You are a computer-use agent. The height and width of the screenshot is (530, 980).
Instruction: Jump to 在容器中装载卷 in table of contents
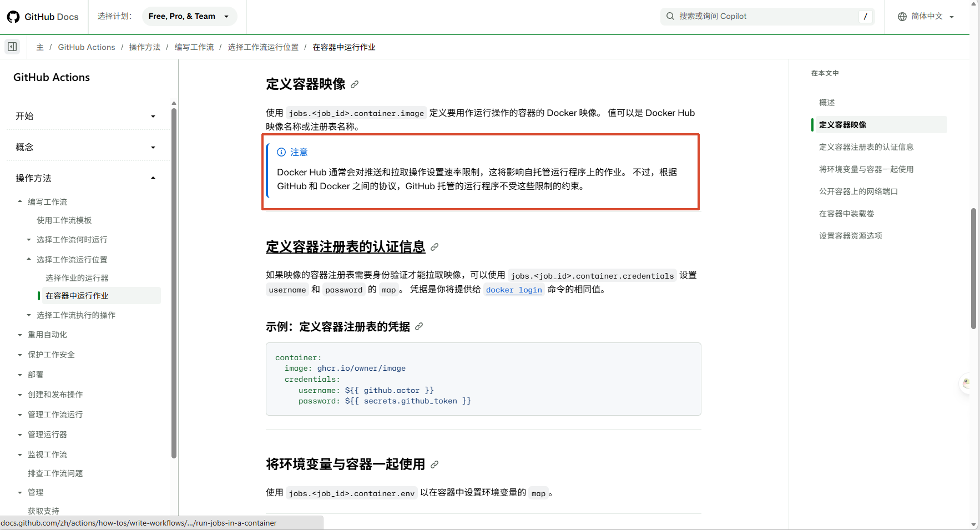point(847,214)
